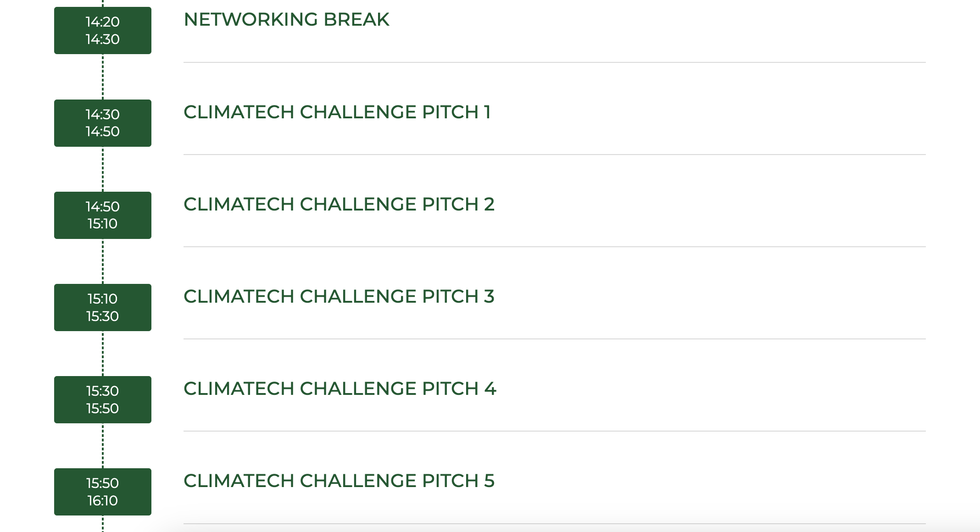Click divider line under Networking Break
The image size is (980, 532).
[x=555, y=62]
